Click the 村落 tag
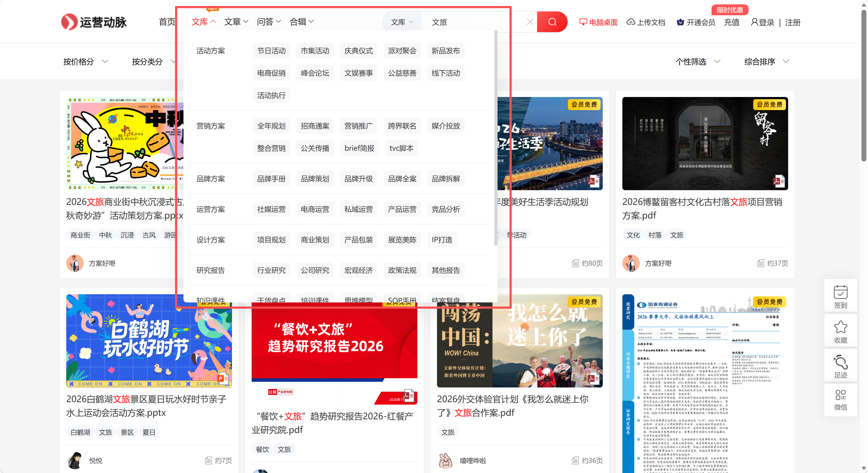The image size is (868, 473). (x=655, y=235)
